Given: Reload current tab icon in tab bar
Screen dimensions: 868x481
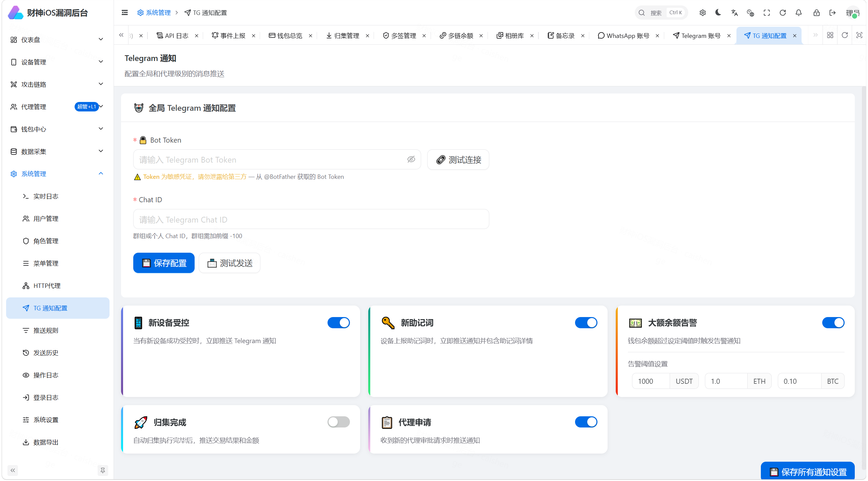Looking at the screenshot, I should coord(845,35).
